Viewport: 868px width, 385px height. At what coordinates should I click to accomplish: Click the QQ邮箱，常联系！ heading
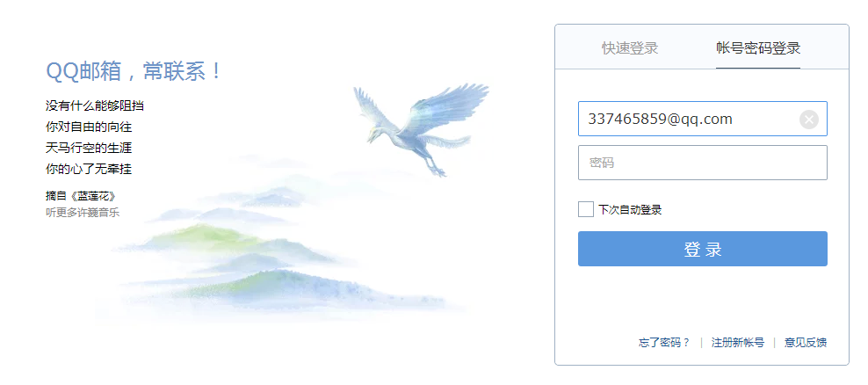pyautogui.click(x=134, y=71)
